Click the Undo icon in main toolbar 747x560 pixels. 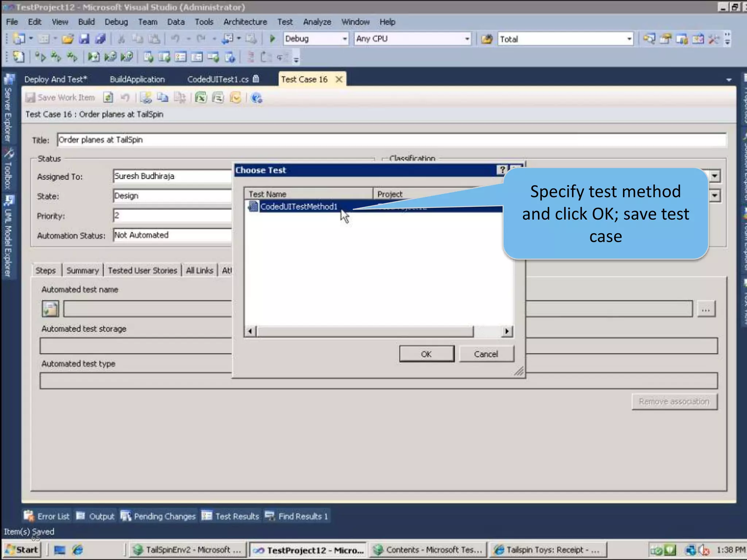175,39
